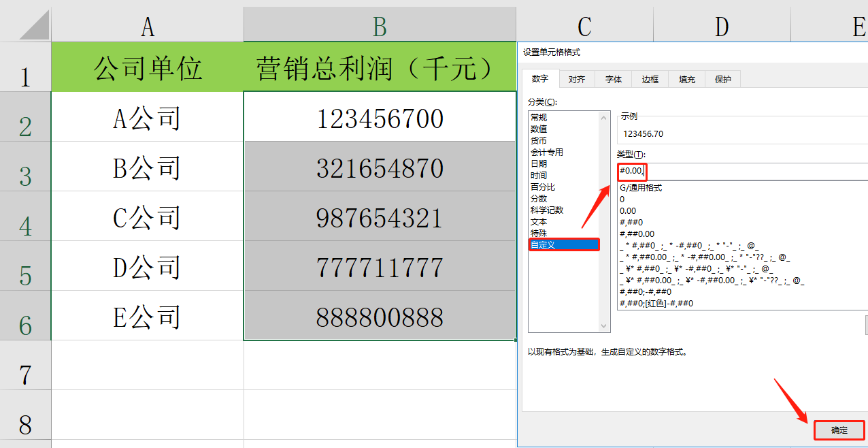The height and width of the screenshot is (448, 868).
Task: Go to the 填充 tab
Action: [687, 80]
